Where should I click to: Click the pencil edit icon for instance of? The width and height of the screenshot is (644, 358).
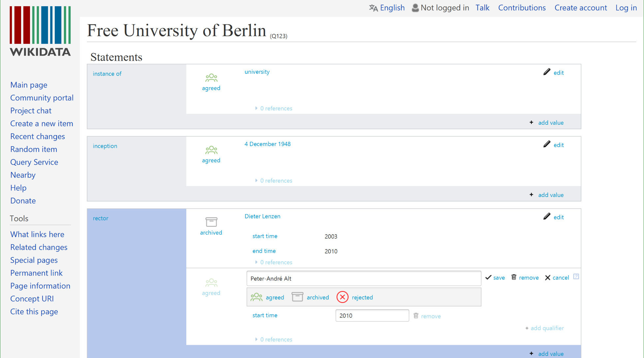coord(547,72)
